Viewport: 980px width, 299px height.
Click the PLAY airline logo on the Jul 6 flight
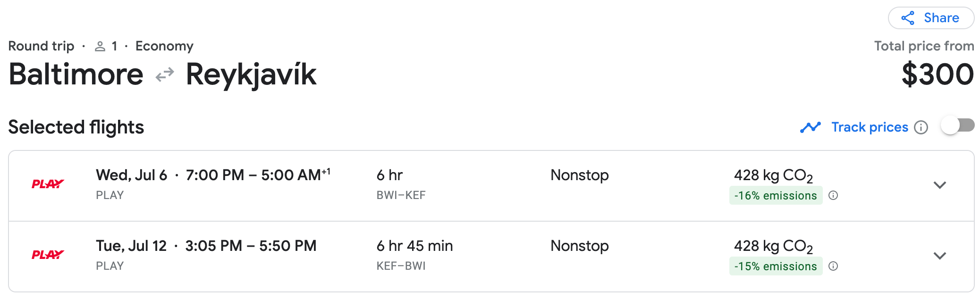coord(48,184)
